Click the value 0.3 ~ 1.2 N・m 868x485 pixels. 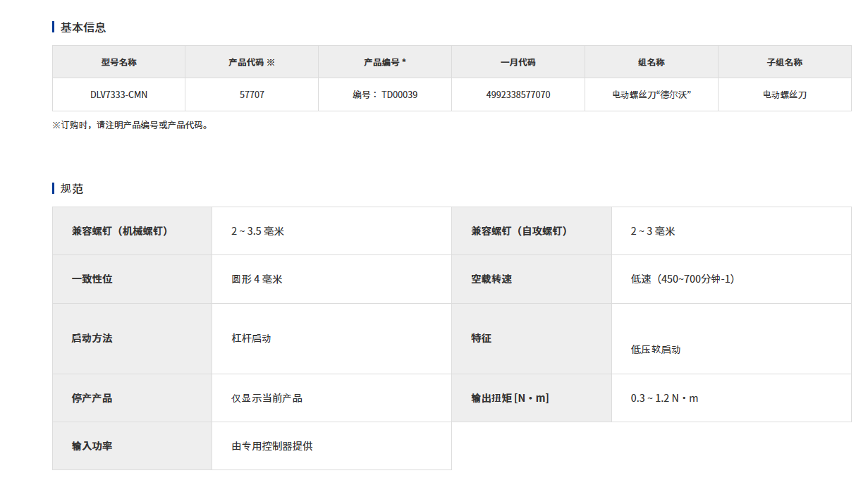point(664,398)
